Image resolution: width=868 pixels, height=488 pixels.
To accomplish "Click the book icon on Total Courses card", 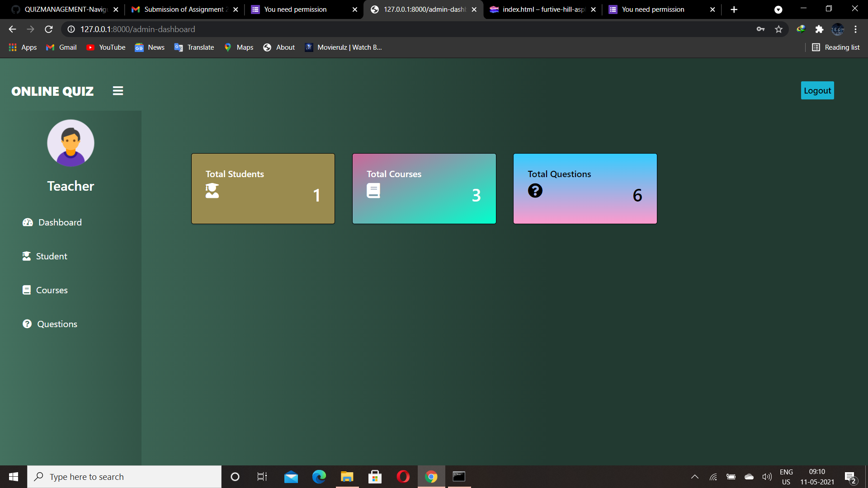I will point(373,190).
